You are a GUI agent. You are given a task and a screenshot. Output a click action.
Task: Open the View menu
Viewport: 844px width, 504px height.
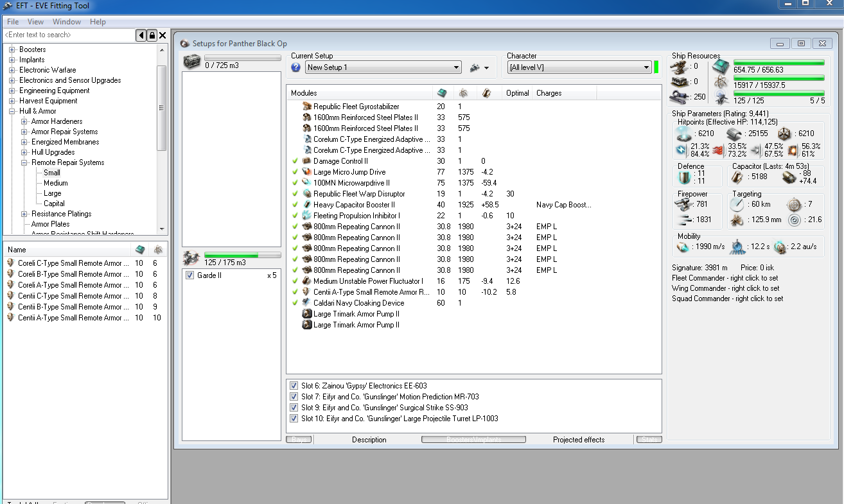35,22
